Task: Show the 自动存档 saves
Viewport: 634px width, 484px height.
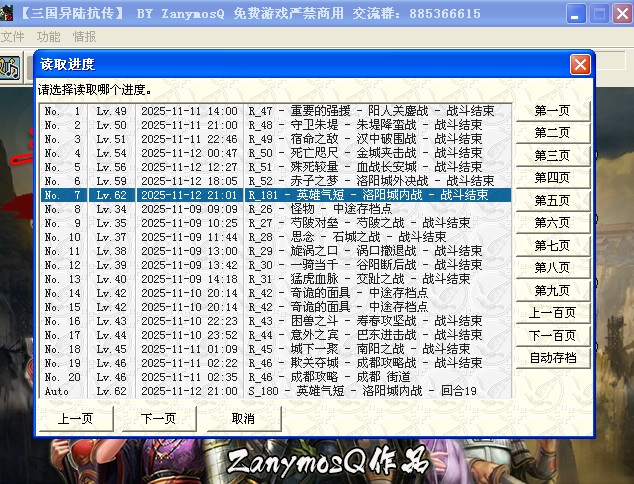Action: point(552,358)
